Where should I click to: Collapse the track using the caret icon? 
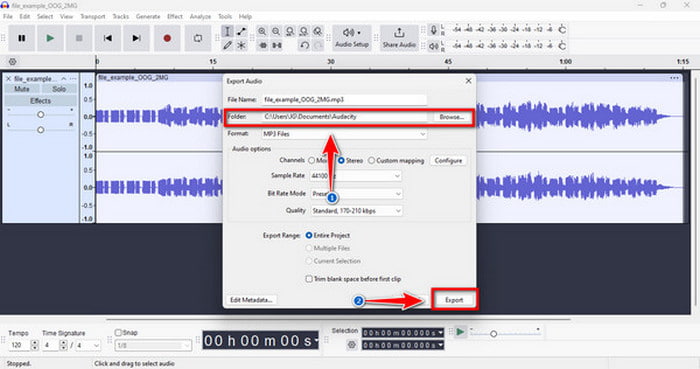63,79
